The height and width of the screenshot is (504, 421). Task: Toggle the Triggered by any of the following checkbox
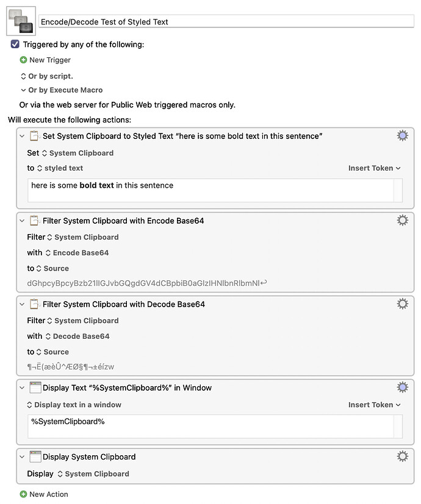tap(15, 44)
